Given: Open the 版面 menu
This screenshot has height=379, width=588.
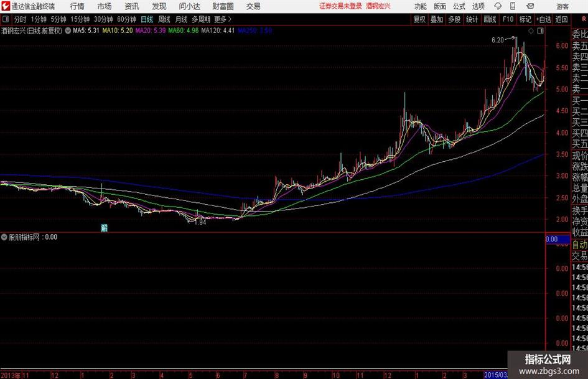Looking at the screenshot, I should coord(439,6).
